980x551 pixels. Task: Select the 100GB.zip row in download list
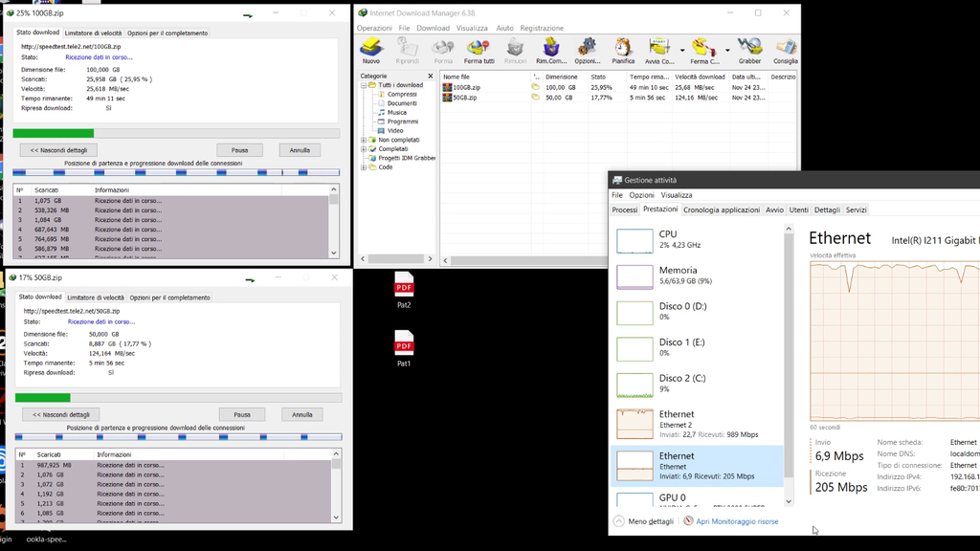coord(468,87)
